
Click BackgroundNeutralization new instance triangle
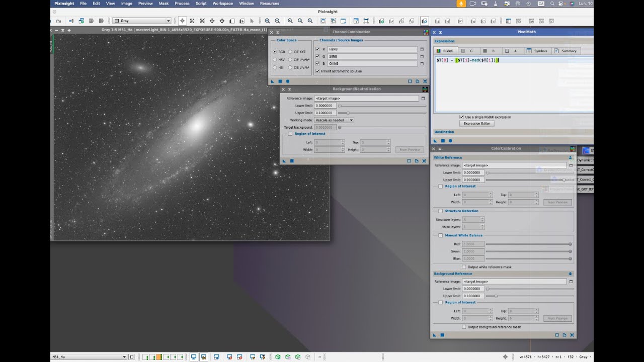coord(284,161)
